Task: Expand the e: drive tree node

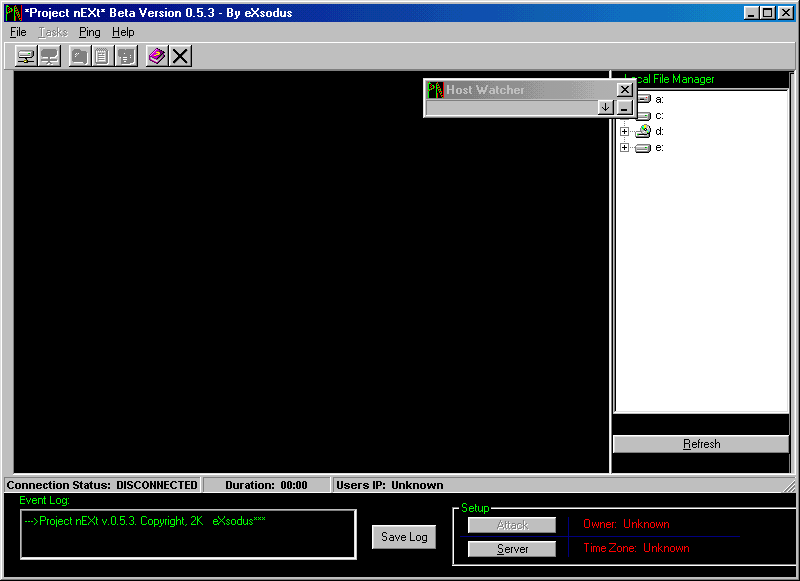Action: pos(624,147)
